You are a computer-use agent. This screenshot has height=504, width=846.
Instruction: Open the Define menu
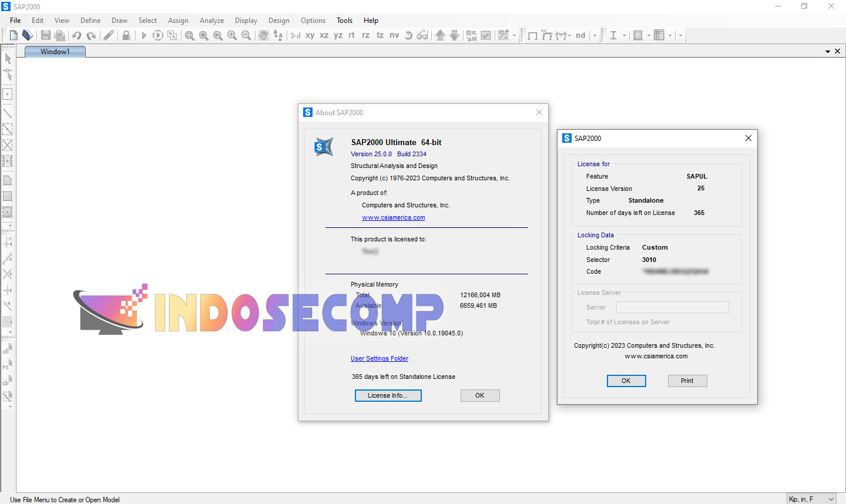pos(90,20)
